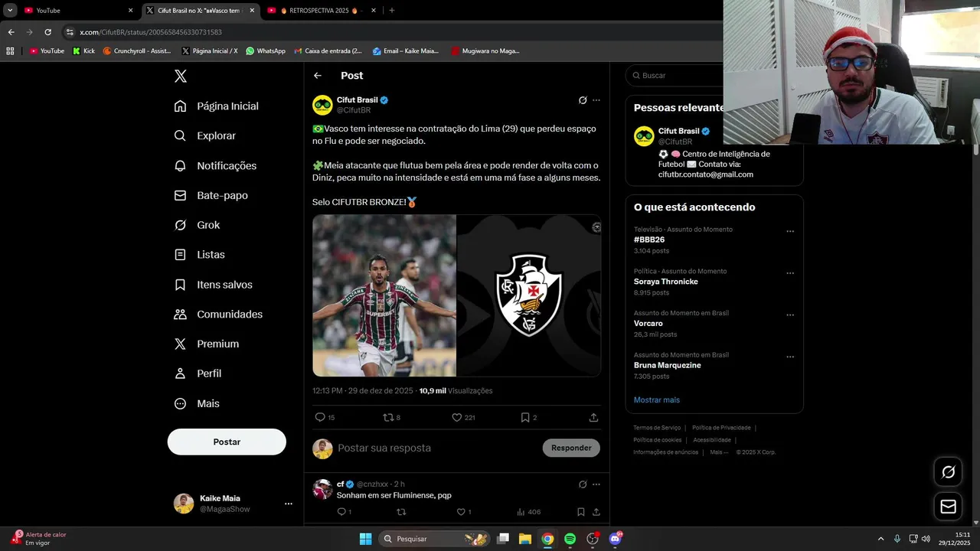
Task: Go back using the Post arrow
Action: click(x=318, y=75)
